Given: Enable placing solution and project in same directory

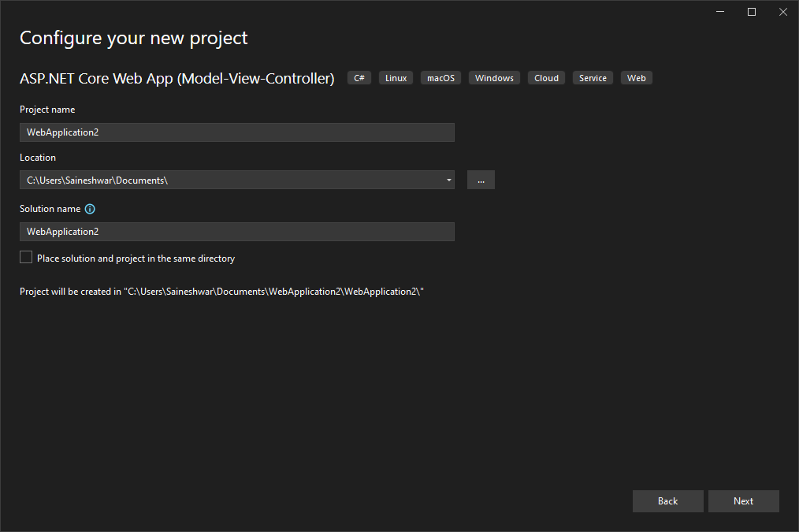Looking at the screenshot, I should pos(25,256).
